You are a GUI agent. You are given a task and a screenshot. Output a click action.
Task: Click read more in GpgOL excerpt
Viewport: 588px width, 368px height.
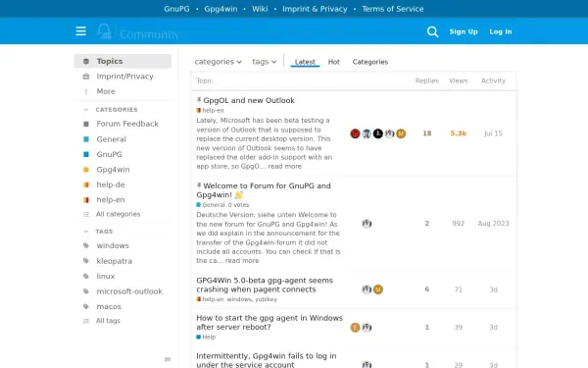coord(284,167)
